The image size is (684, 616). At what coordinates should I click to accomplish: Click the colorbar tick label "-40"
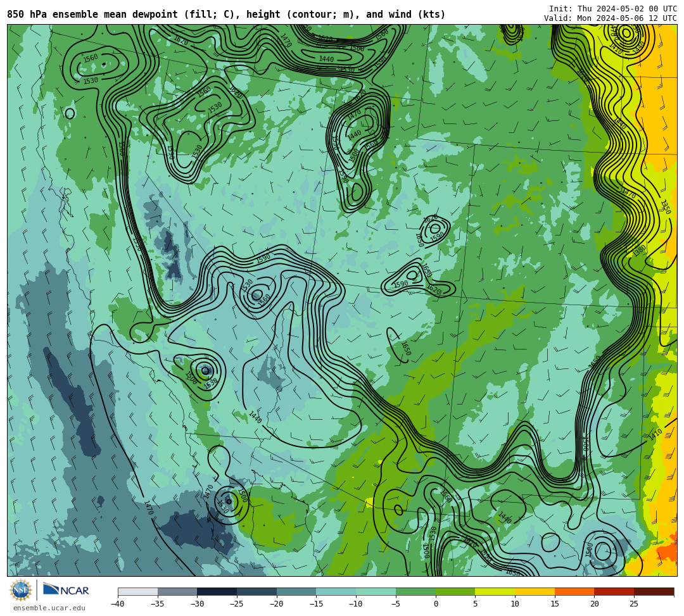[117, 604]
